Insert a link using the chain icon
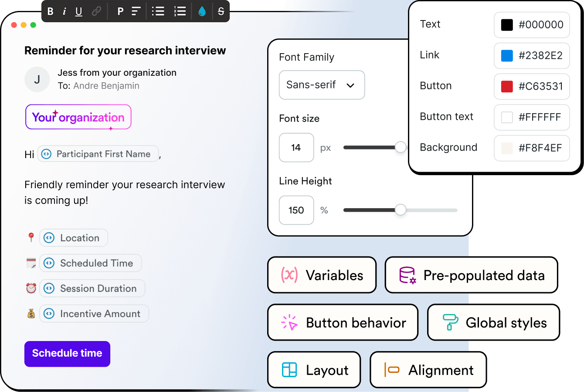The width and height of the screenshot is (584, 392). [96, 11]
